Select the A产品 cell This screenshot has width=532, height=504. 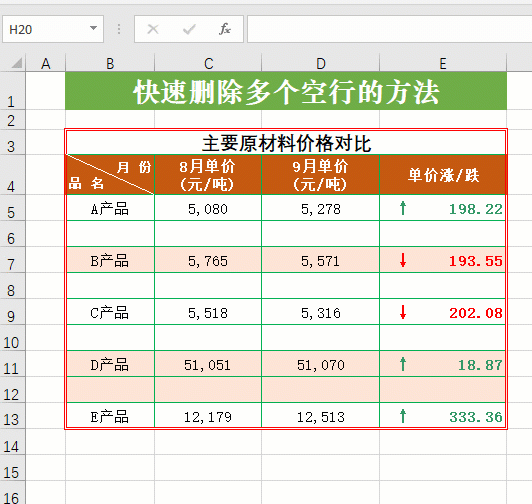click(x=110, y=208)
